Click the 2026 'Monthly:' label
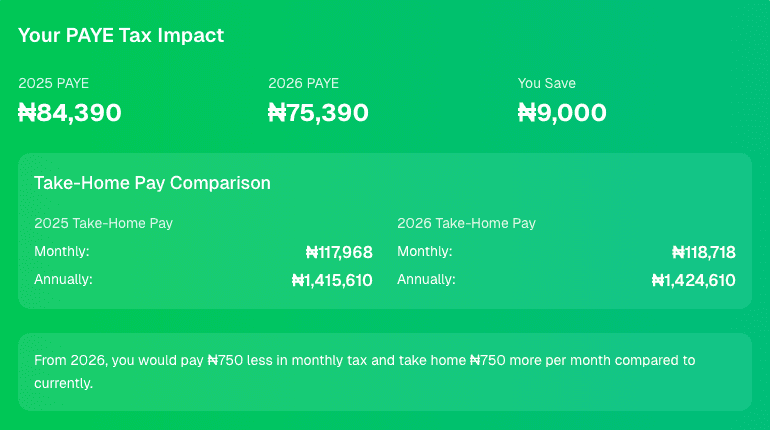Screen dimensions: 770x430 click(x=425, y=251)
